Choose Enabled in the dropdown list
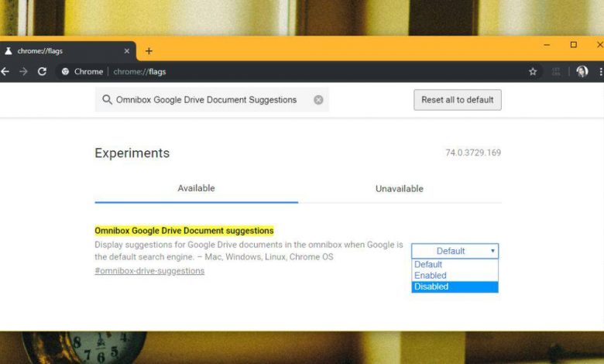The image size is (604, 364). point(455,276)
